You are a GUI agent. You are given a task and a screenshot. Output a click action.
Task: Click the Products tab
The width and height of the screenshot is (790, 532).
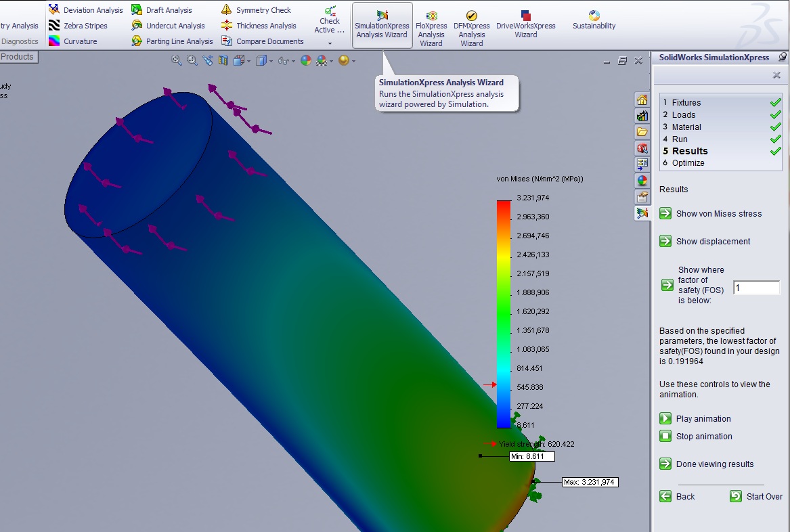(x=18, y=57)
